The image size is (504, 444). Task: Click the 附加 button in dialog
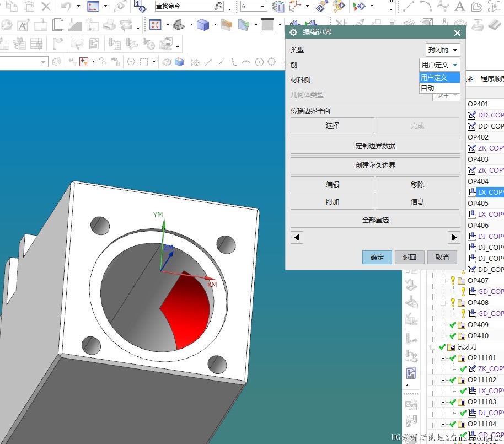pos(333,201)
